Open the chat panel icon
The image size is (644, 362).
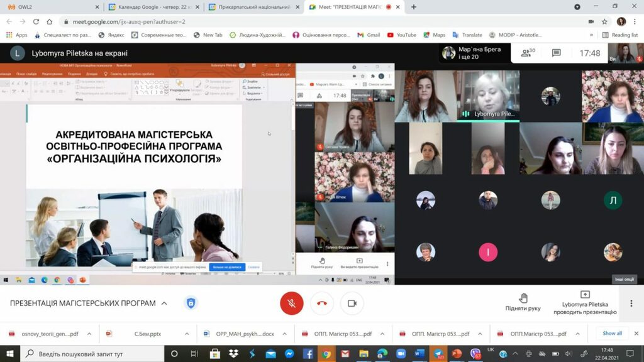pyautogui.click(x=557, y=53)
